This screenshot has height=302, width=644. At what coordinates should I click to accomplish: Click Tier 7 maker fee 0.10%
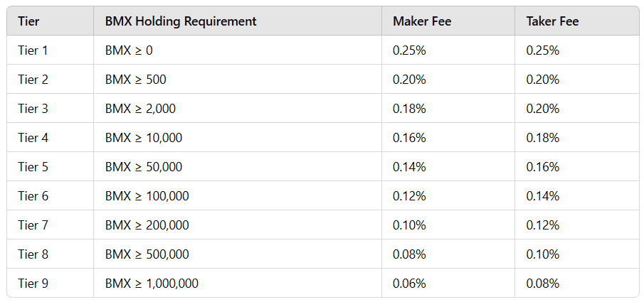pyautogui.click(x=409, y=225)
